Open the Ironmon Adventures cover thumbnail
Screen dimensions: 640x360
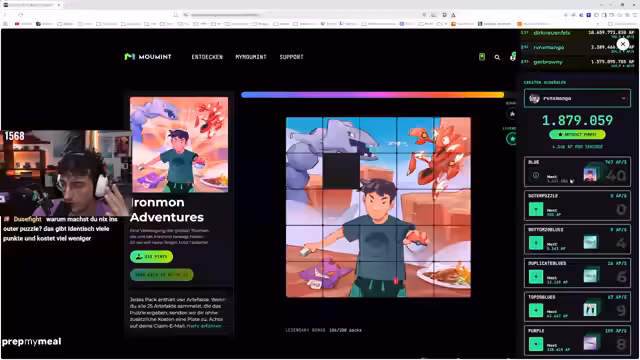179,144
